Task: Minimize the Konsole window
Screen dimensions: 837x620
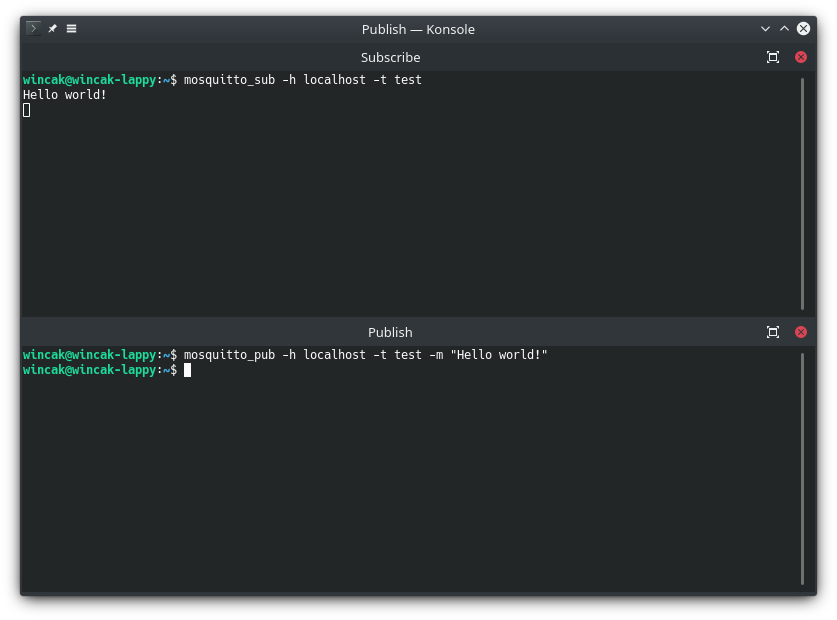Action: point(765,29)
